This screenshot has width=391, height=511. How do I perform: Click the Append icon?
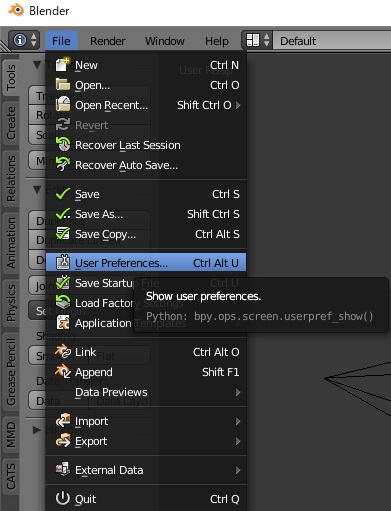click(63, 372)
